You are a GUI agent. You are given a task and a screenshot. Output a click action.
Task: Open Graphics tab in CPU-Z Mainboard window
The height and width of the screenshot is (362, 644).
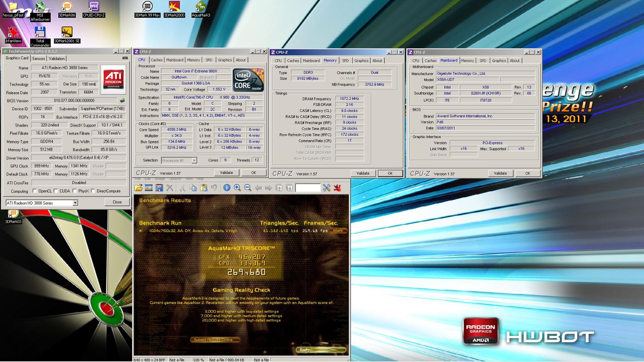click(x=499, y=61)
